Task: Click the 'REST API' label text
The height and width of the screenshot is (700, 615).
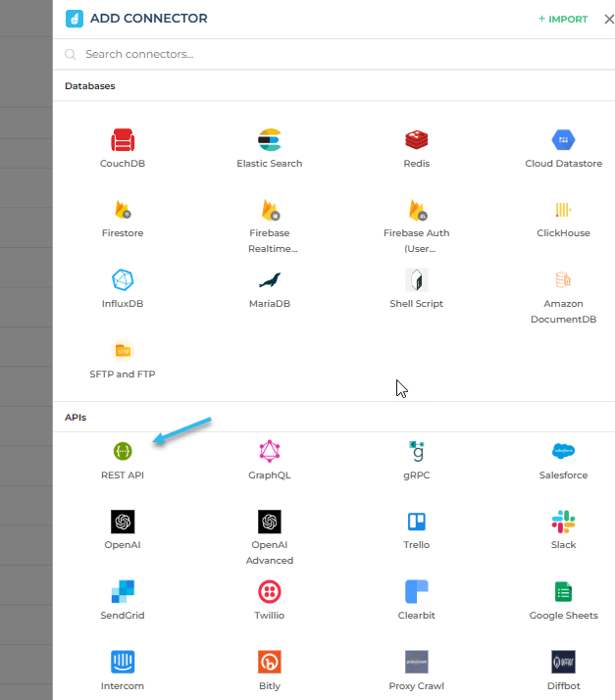Action: [123, 475]
